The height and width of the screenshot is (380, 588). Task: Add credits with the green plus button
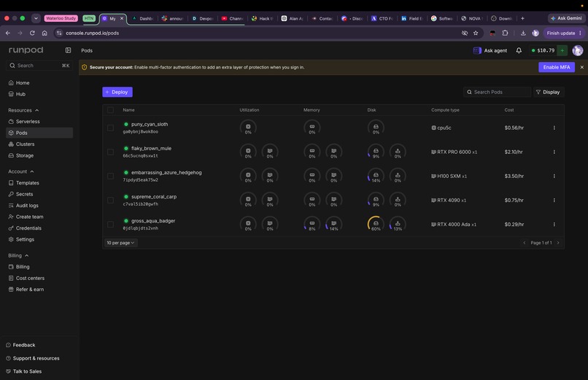[x=562, y=50]
